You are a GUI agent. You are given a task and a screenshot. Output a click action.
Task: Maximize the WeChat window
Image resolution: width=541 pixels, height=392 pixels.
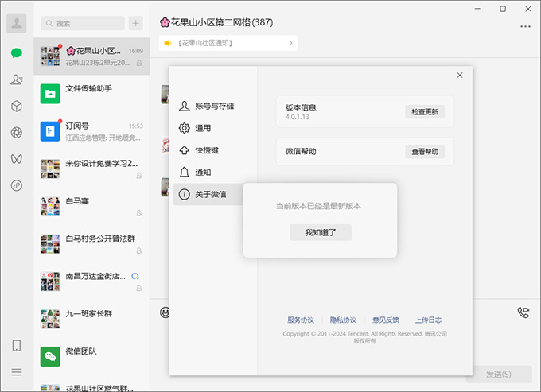pos(503,9)
